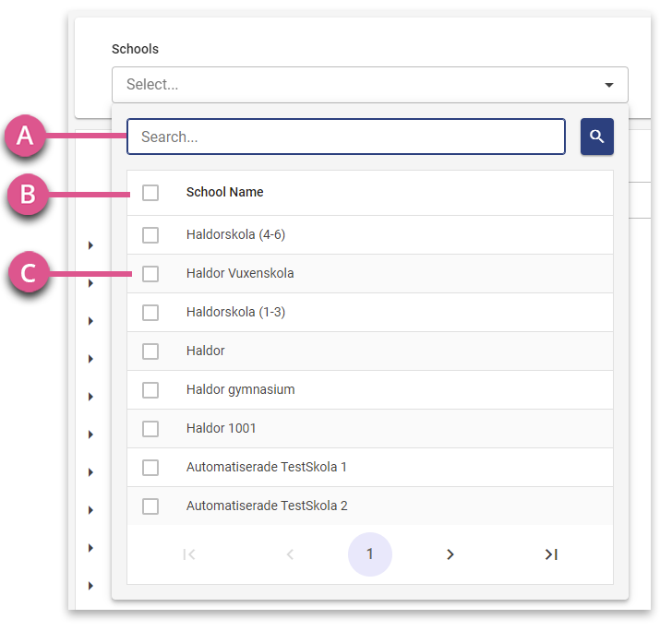Open the Schools Select dropdown arrow

point(608,85)
